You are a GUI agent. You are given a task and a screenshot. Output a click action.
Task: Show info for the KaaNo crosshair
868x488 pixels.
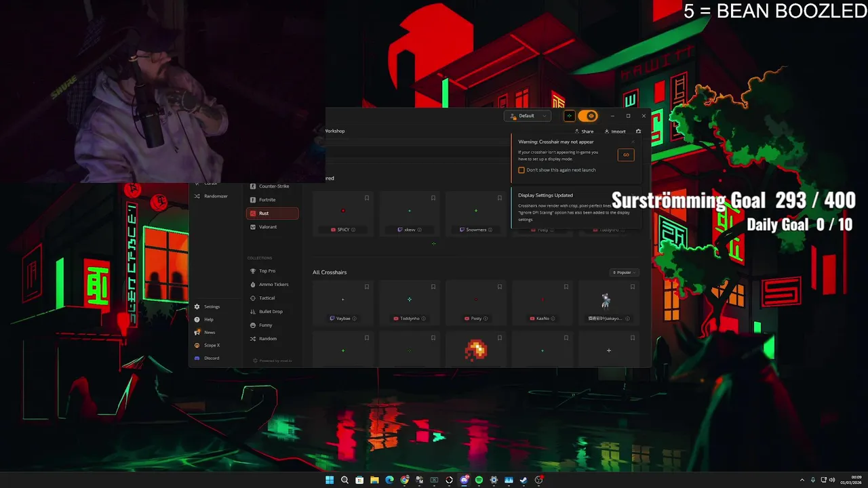pyautogui.click(x=553, y=319)
